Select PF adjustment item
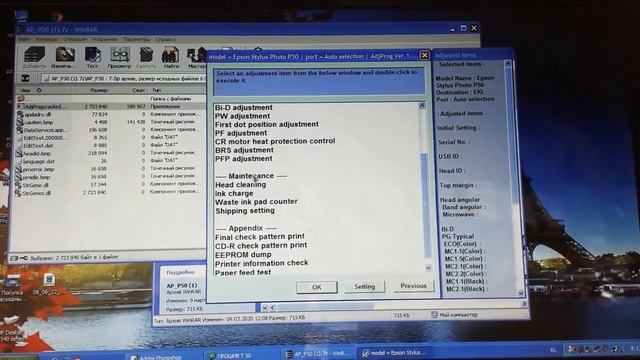 (241, 133)
